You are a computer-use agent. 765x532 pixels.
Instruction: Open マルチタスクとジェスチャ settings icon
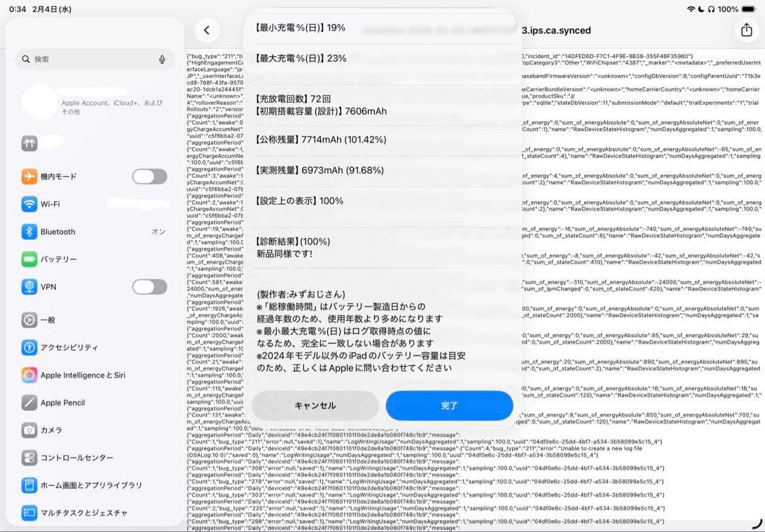coord(30,513)
